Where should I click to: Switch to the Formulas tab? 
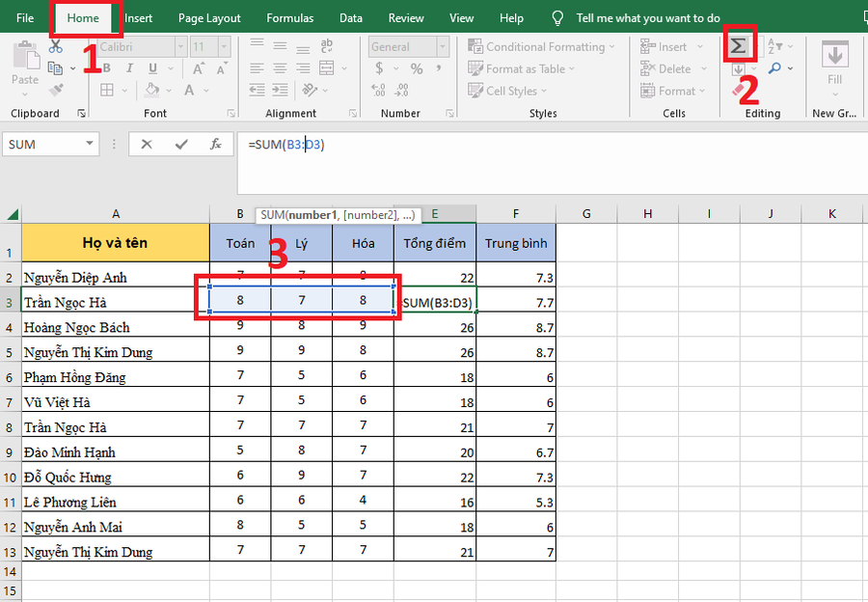pos(289,17)
